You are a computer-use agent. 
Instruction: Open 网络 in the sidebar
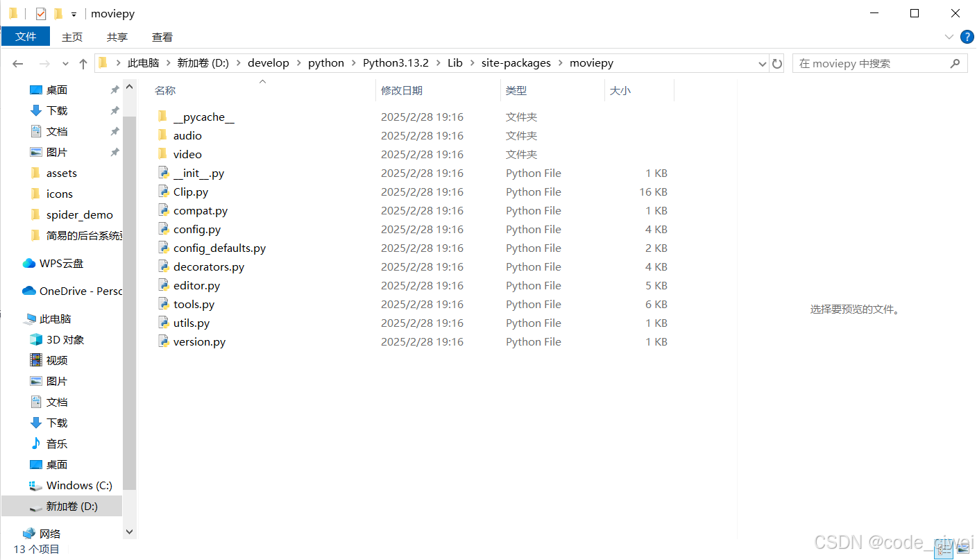[42, 534]
